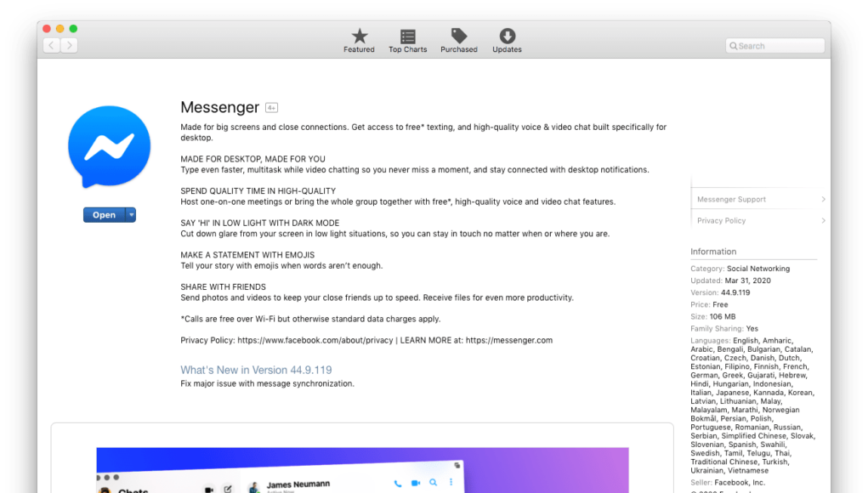Image resolution: width=868 pixels, height=493 pixels.
Task: Click the Messenger app logo
Action: pos(109,147)
